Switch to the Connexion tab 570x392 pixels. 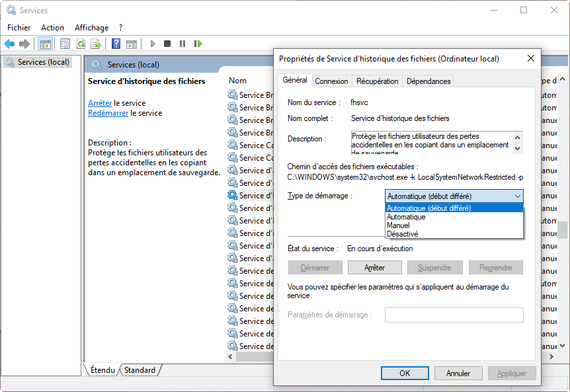[331, 81]
